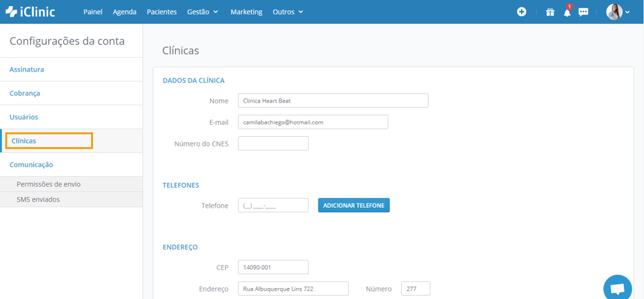Viewport: 644px width, 299px height.
Task: Click into the Telefone input field
Action: point(273,206)
